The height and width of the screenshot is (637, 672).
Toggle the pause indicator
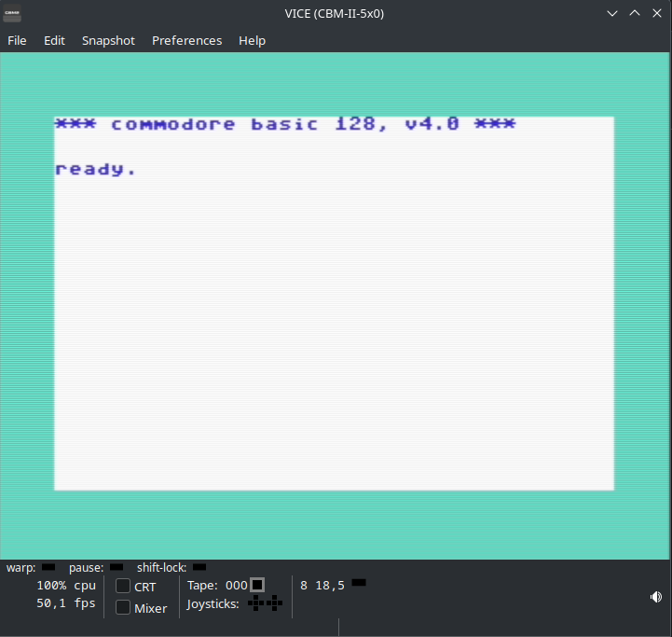point(117,567)
